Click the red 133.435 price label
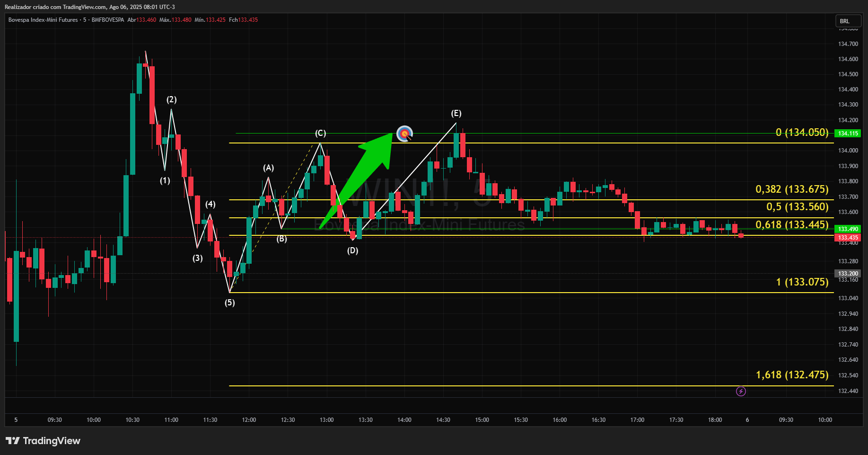 pos(848,238)
